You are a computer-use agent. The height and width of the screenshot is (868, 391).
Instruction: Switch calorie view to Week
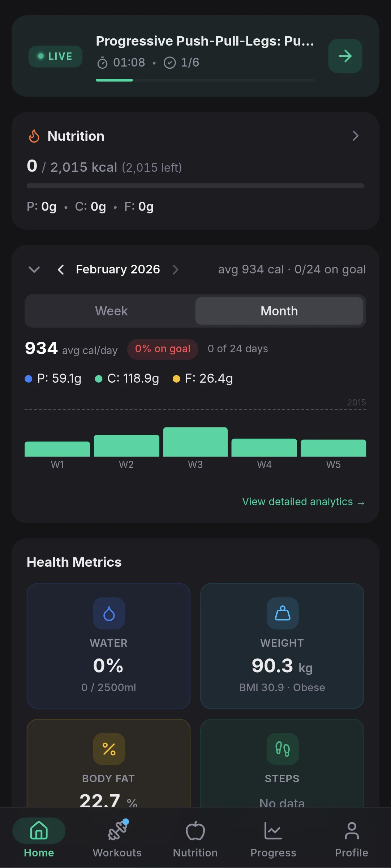111,311
